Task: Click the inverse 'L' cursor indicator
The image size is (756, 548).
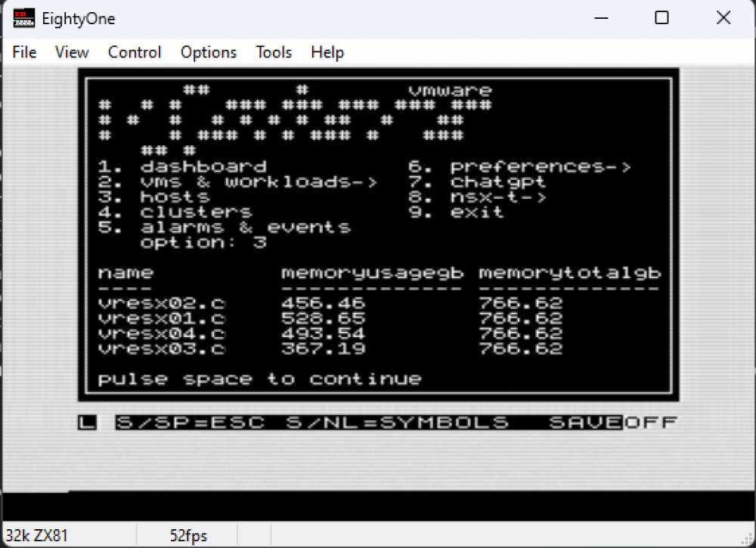Action: click(x=87, y=423)
